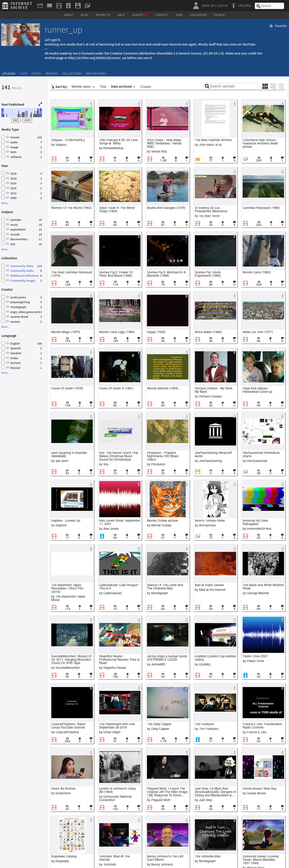The width and height of the screenshot is (289, 868).
Task: Click the SIGN UP link
Action: pyautogui.click(x=208, y=6)
